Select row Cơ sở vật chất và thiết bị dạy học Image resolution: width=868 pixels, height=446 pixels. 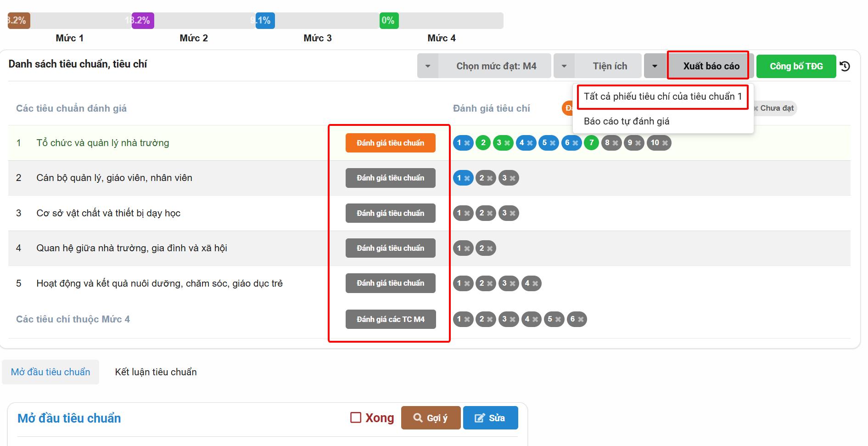click(108, 213)
